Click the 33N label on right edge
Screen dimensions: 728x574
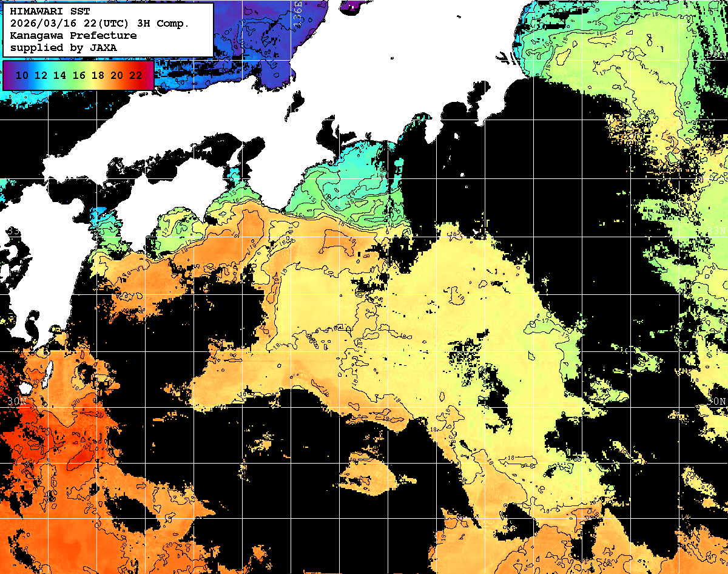coord(717,231)
